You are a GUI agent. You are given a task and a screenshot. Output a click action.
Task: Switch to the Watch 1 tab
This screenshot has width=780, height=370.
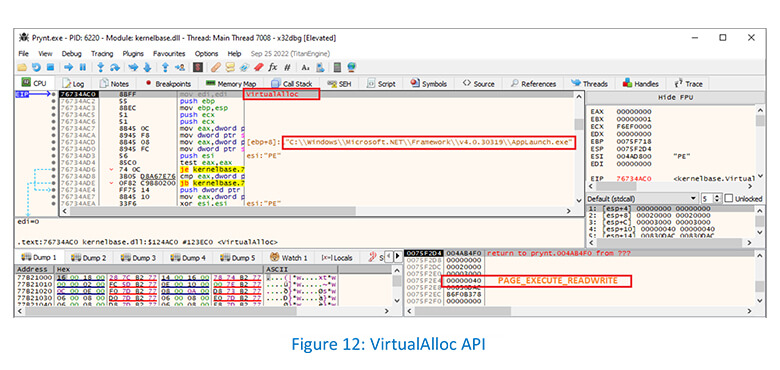289,258
